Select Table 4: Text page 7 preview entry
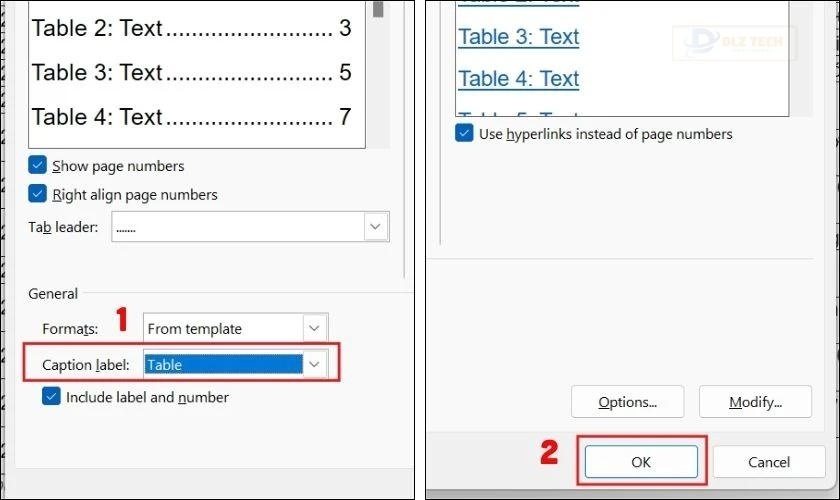 pyautogui.click(x=191, y=117)
